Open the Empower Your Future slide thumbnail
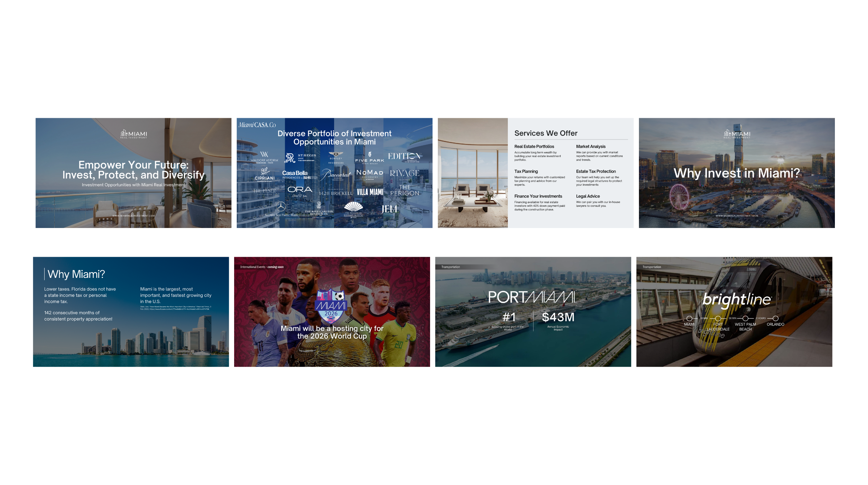868x485 pixels. coord(133,173)
